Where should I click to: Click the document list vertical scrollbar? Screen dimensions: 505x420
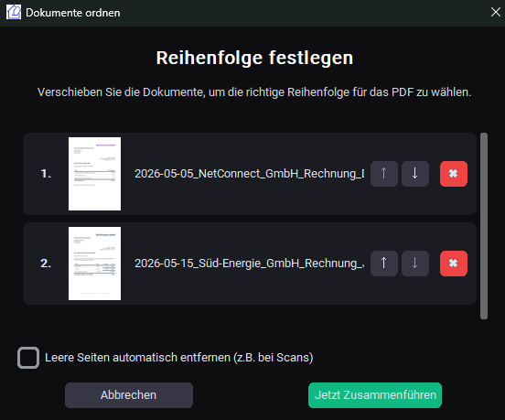[484, 226]
